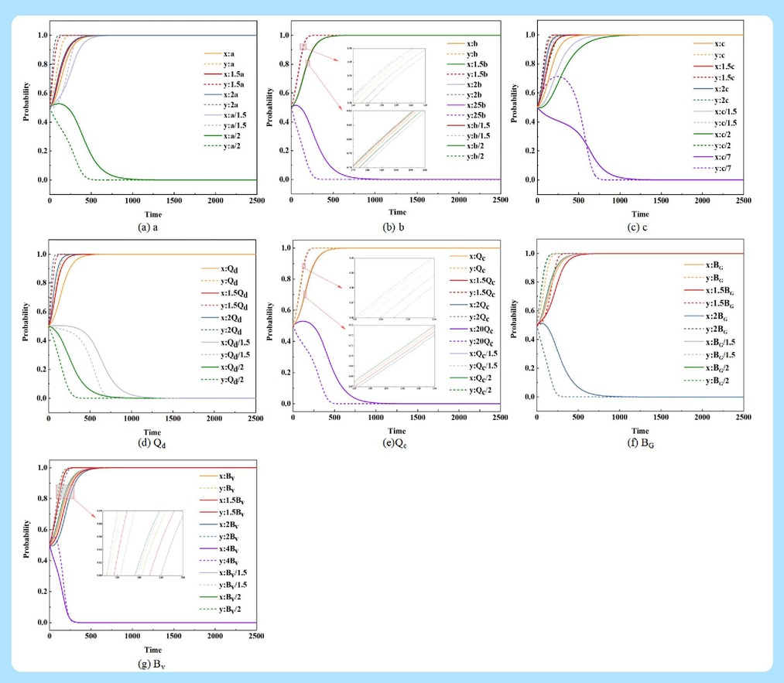Select legend entry "x:Qc/2"
Image resolution: width=784 pixels, height=683 pixels.
[471, 377]
